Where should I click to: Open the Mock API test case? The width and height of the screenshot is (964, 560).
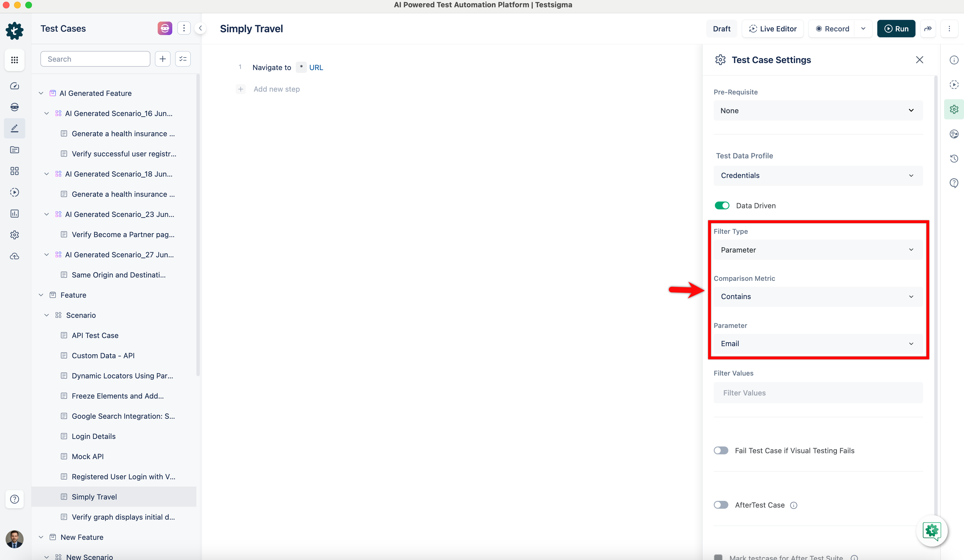(x=88, y=456)
